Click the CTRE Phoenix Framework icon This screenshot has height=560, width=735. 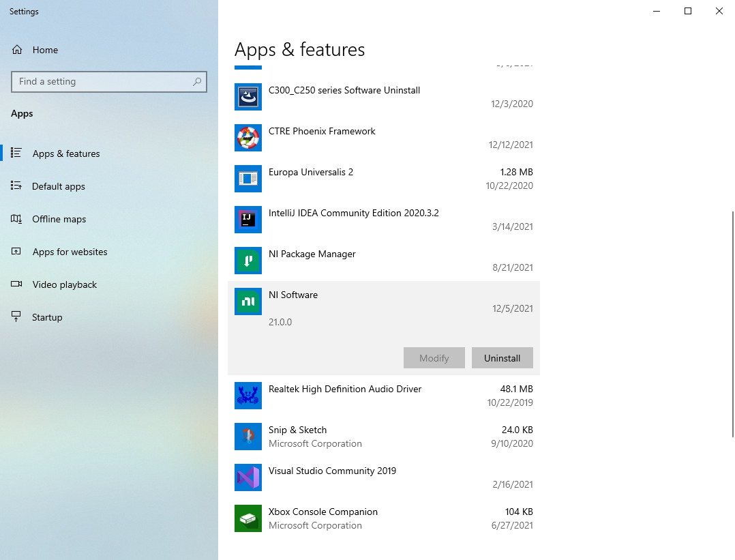point(247,138)
